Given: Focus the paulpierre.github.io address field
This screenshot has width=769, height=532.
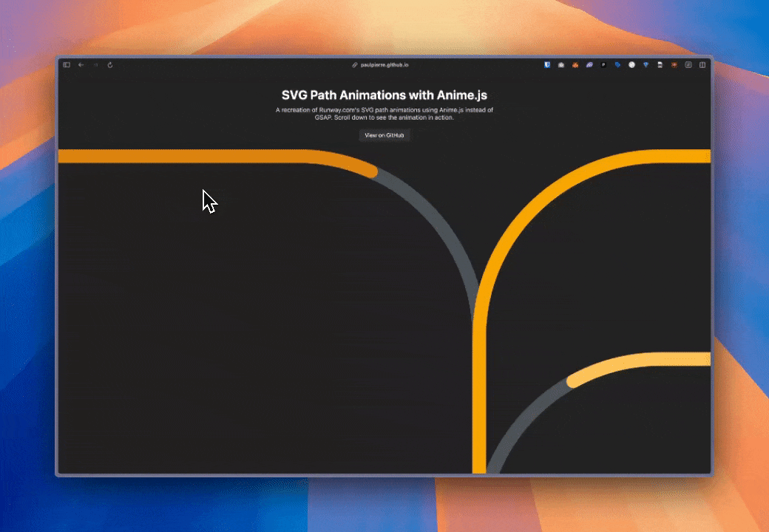Looking at the screenshot, I should (x=384, y=65).
